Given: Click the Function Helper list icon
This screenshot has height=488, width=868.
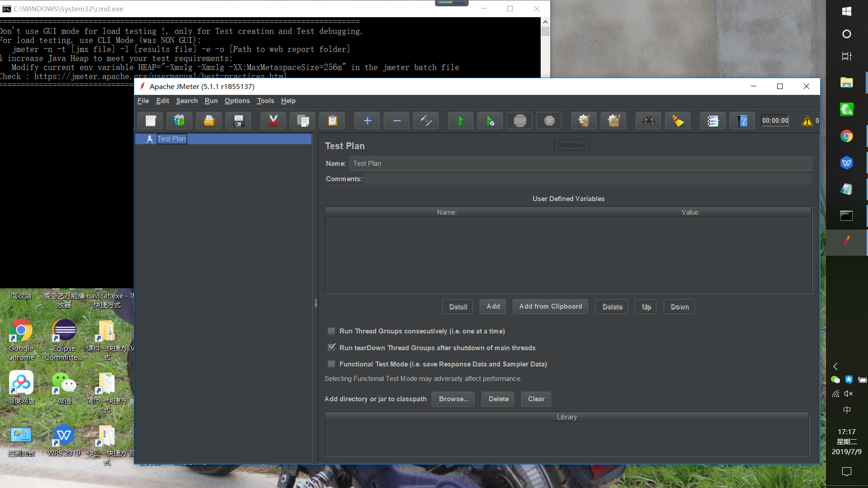Looking at the screenshot, I should pyautogui.click(x=712, y=121).
